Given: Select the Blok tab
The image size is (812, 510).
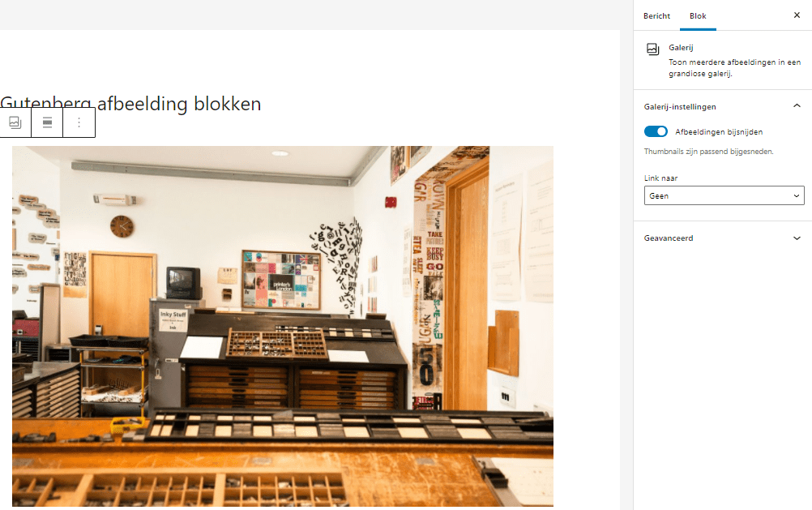Looking at the screenshot, I should 697,16.
